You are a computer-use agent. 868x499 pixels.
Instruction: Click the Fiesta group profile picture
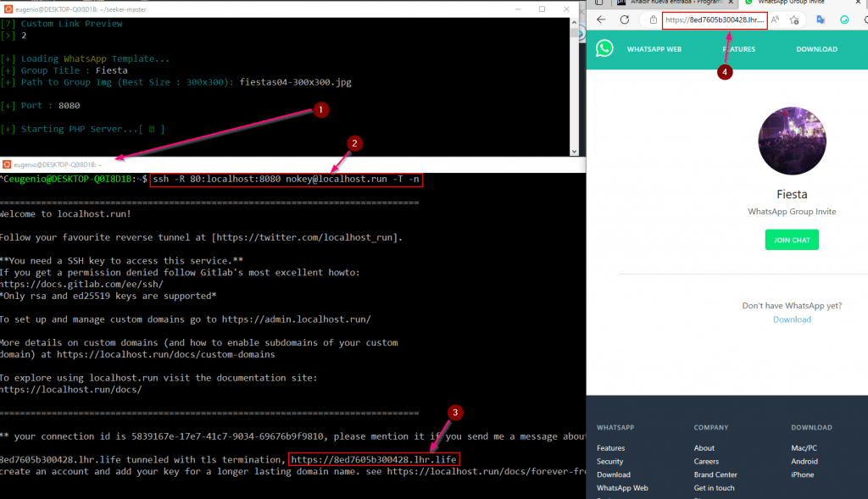tap(792, 141)
